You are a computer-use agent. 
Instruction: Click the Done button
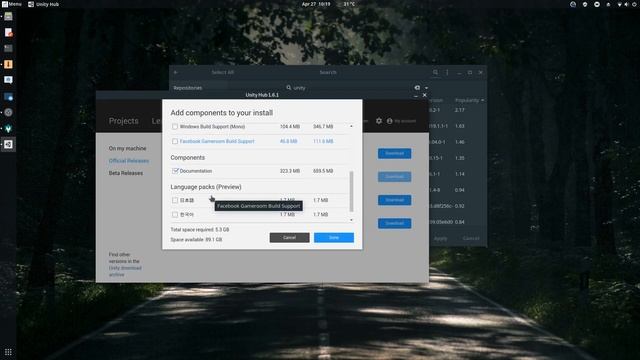pyautogui.click(x=333, y=238)
